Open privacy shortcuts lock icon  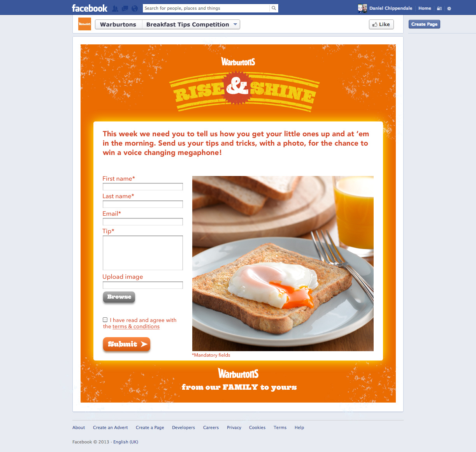(439, 8)
